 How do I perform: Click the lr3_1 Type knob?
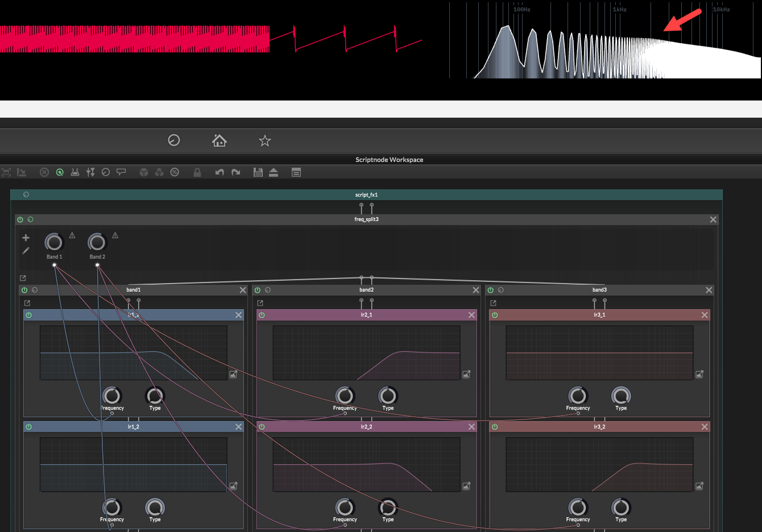[621, 395]
